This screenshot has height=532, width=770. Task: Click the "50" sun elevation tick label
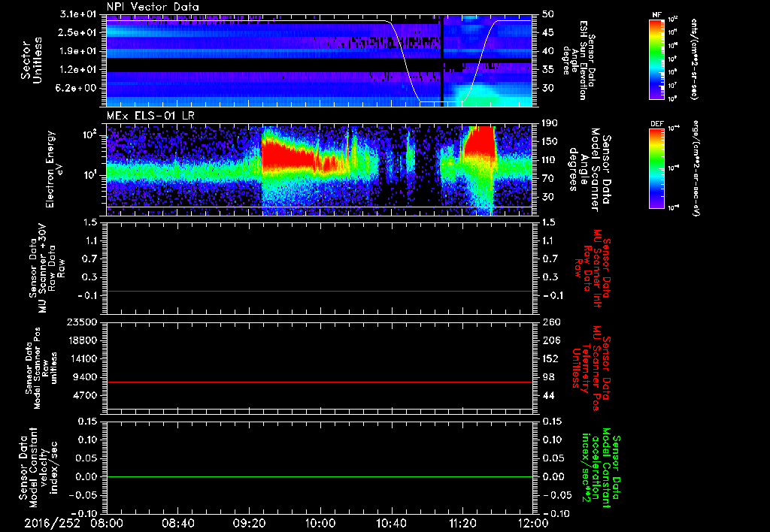[x=548, y=14]
